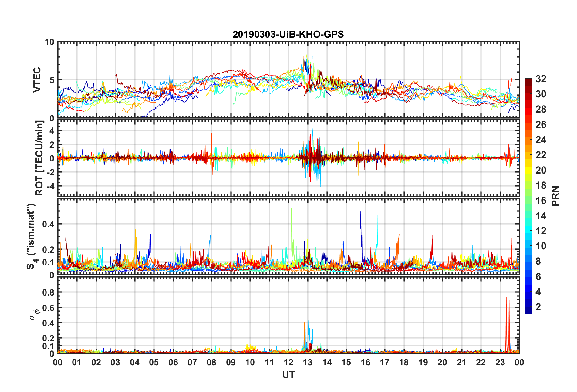Click x-axis hour label 23
The image size is (577, 392).
[x=500, y=362]
